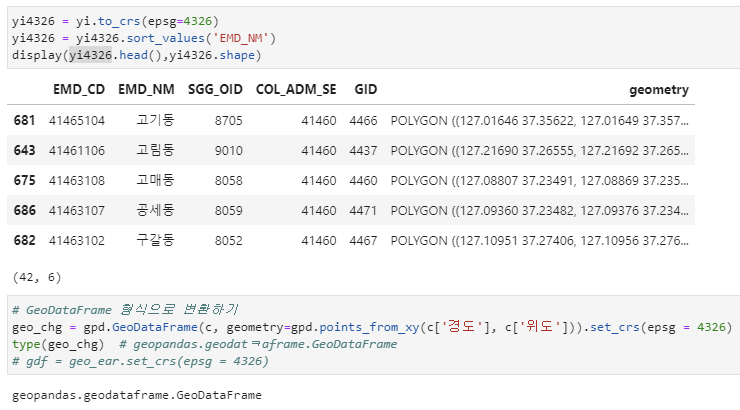Click the type(geo_chg) code line

pyautogui.click(x=204, y=344)
